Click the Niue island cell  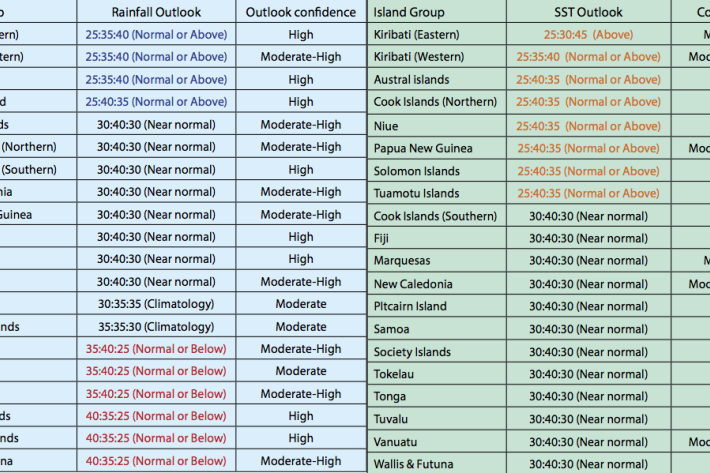click(387, 126)
